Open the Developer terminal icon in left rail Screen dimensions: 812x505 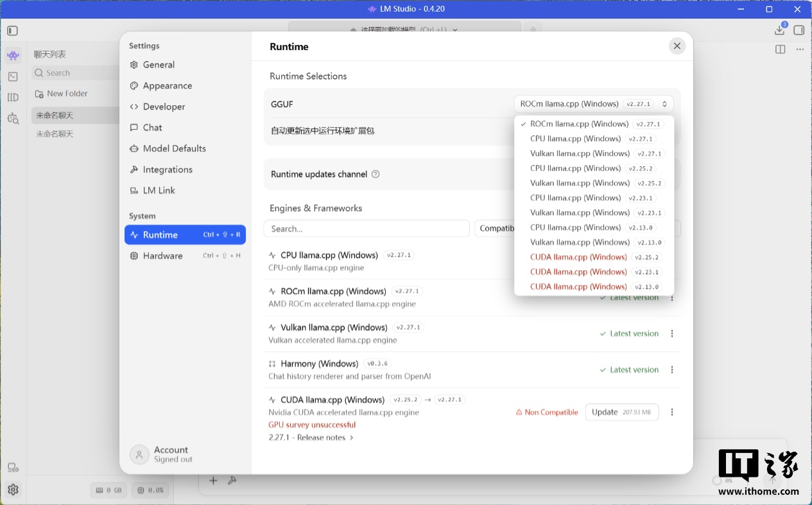tap(13, 76)
